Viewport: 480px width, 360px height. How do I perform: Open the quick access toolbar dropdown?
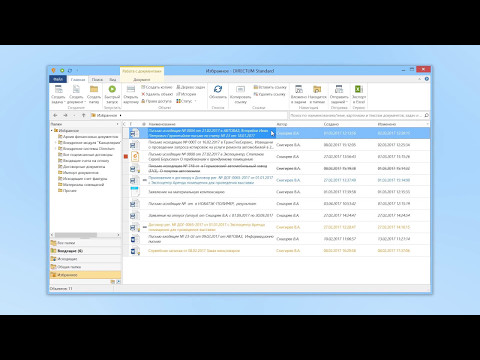[77, 71]
